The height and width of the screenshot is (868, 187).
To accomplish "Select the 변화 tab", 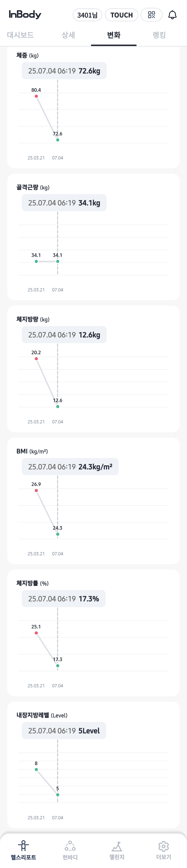I will pos(114,35).
